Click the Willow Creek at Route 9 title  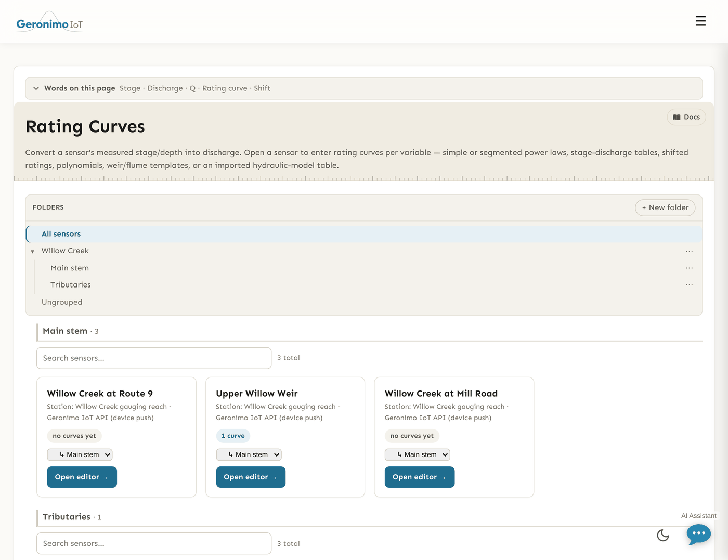[x=100, y=394]
